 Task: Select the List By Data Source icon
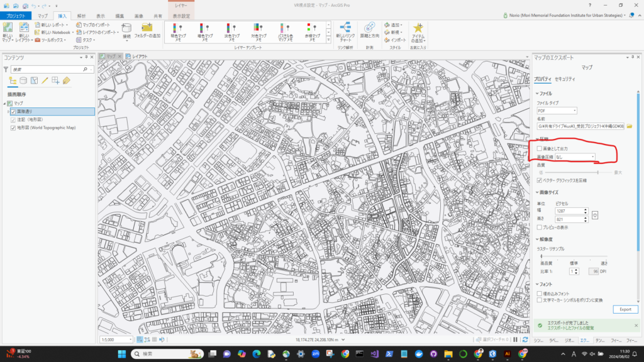pos(23,80)
